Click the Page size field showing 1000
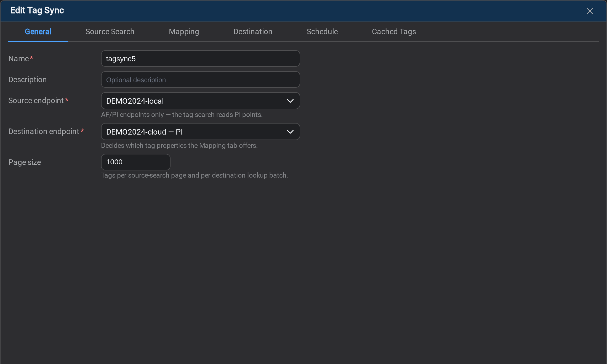The height and width of the screenshot is (364, 607). click(x=135, y=162)
